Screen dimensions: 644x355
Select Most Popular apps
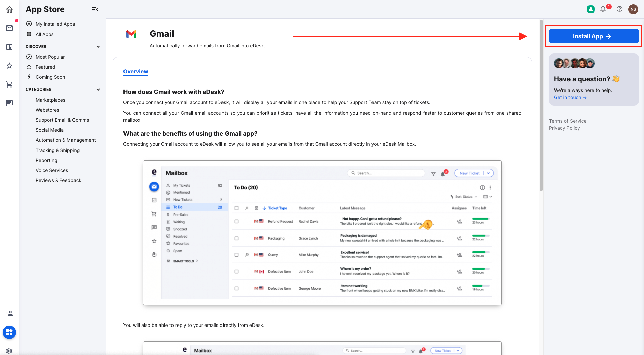pyautogui.click(x=50, y=57)
